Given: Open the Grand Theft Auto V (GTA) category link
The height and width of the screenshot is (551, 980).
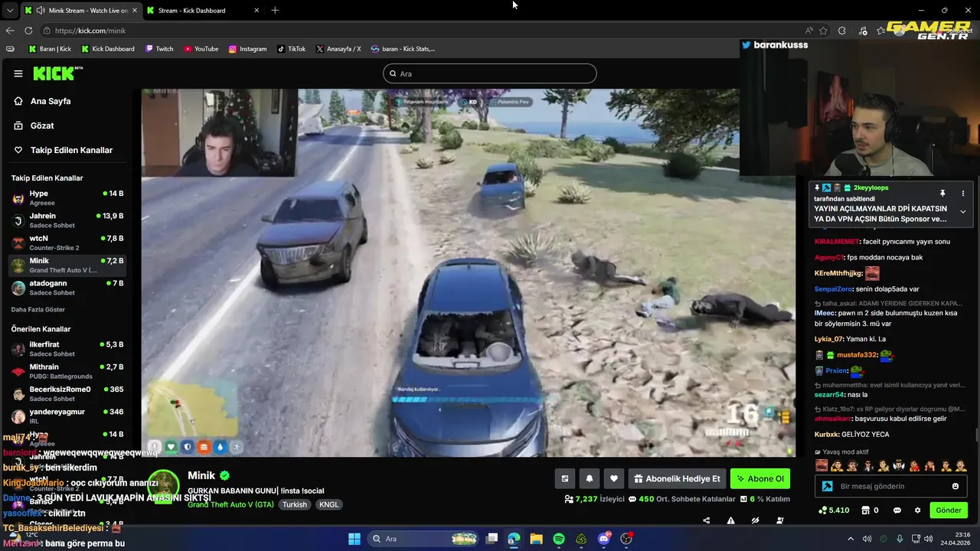Looking at the screenshot, I should tap(230, 504).
